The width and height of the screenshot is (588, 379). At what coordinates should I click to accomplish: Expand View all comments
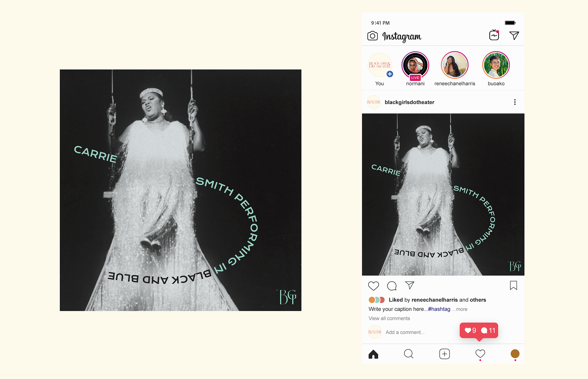389,318
